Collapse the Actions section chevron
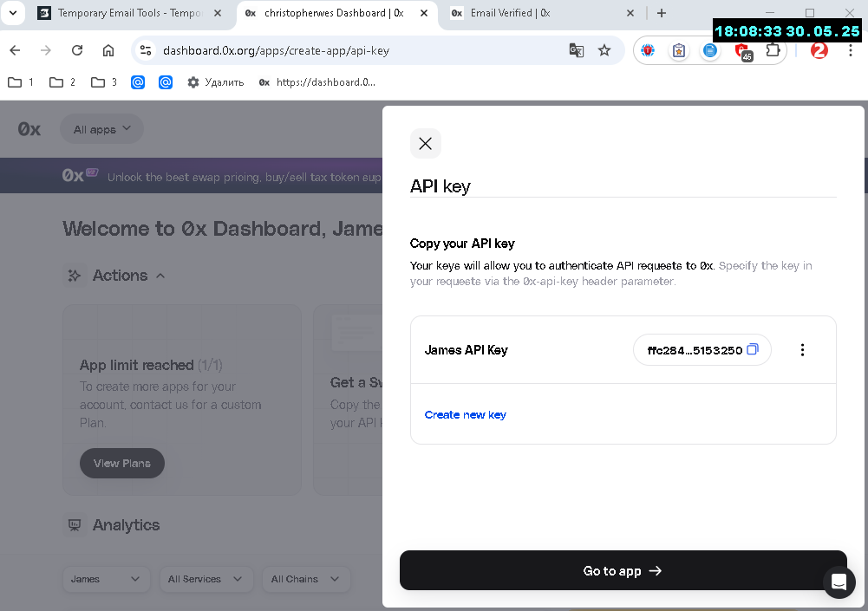The width and height of the screenshot is (868, 611). point(160,276)
